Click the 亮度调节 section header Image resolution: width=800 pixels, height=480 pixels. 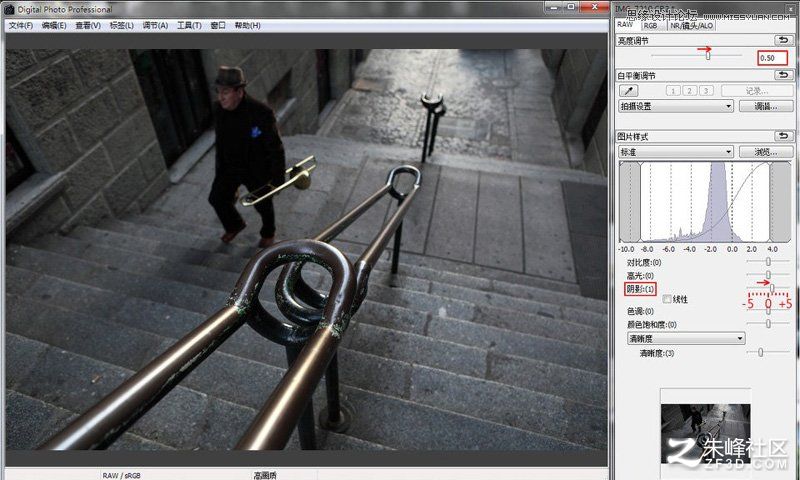coord(633,40)
